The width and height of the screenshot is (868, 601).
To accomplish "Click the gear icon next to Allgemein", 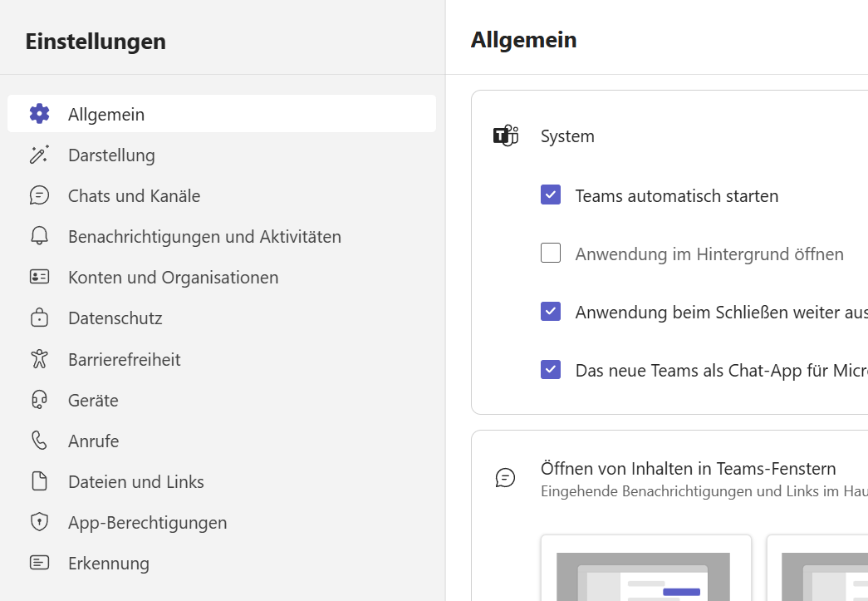I will (x=39, y=114).
